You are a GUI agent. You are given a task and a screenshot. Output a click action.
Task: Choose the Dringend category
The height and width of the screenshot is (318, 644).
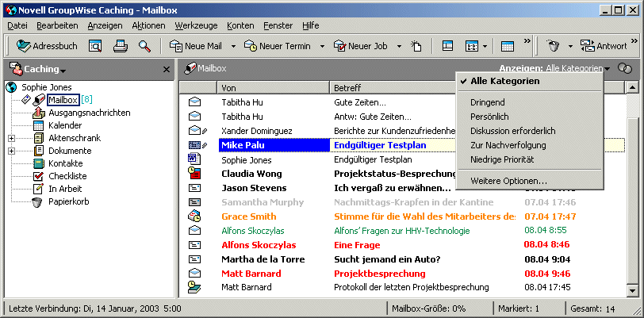click(529, 103)
